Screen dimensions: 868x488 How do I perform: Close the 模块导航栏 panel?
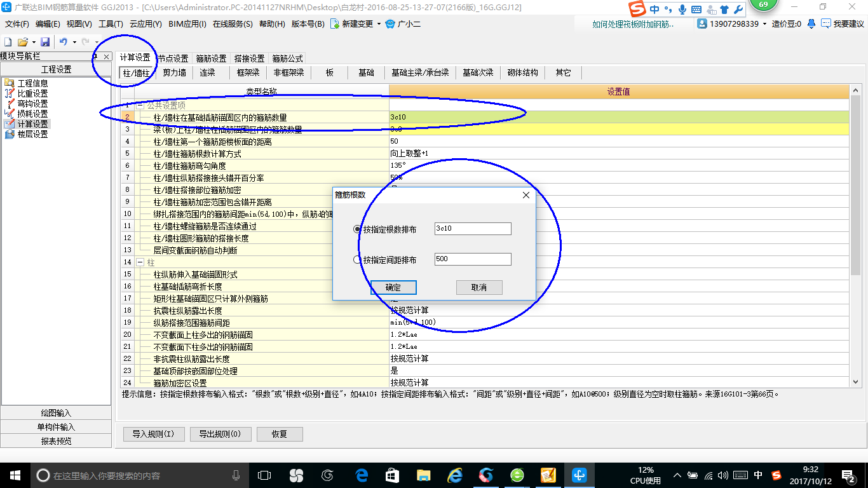pos(107,57)
